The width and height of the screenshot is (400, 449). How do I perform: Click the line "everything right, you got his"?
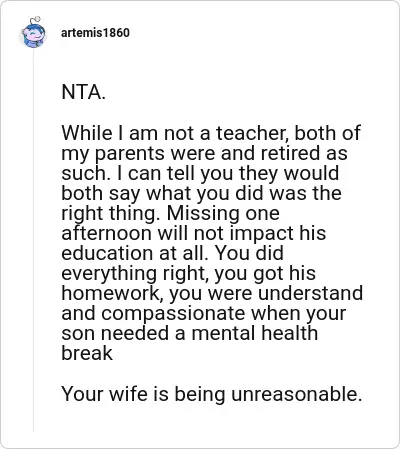(x=188, y=274)
